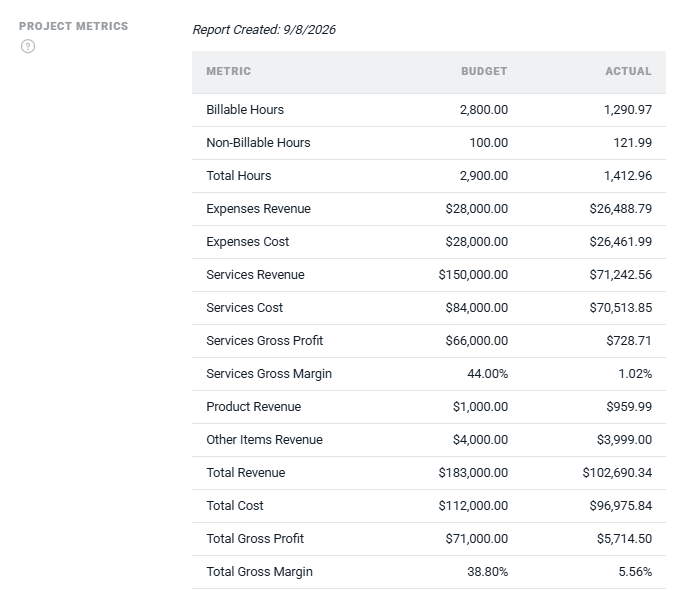Click the Project Metrics help question-mark icon

tap(28, 46)
